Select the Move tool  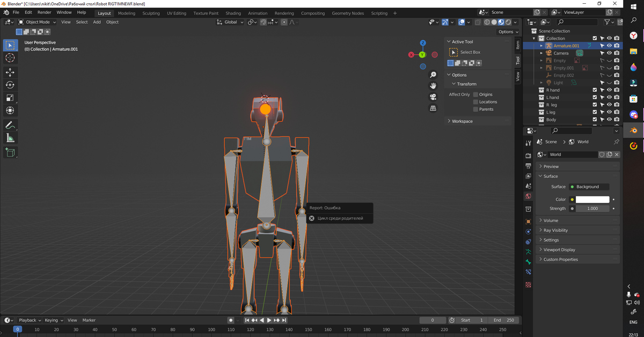10,72
